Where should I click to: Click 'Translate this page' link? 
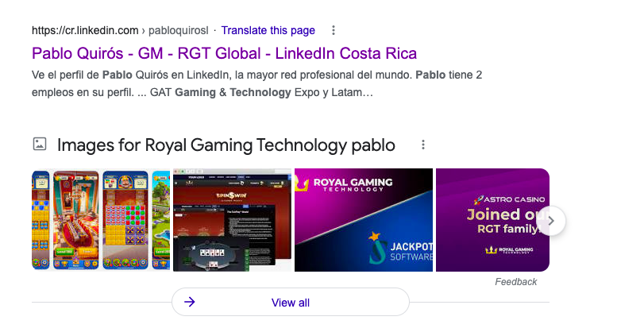[268, 30]
